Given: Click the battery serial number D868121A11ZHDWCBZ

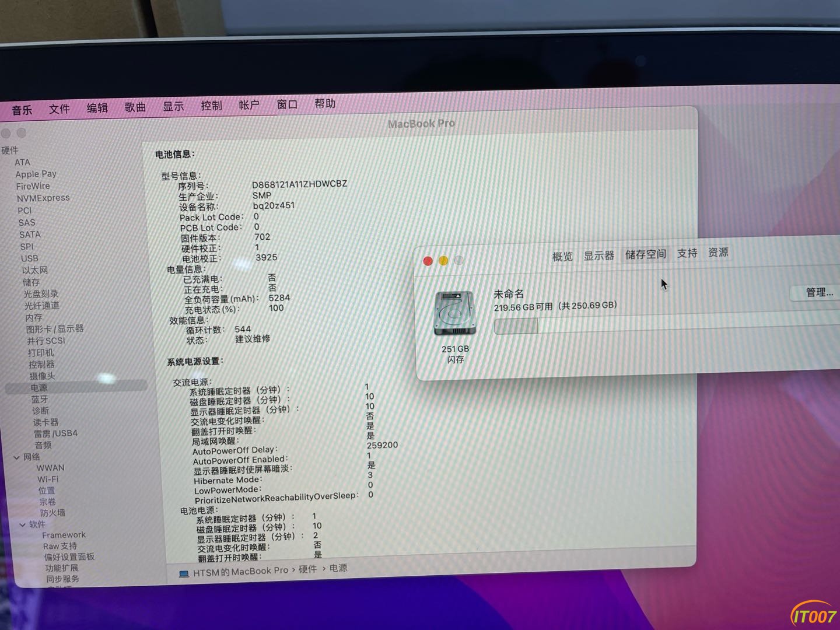Looking at the screenshot, I should click(300, 184).
